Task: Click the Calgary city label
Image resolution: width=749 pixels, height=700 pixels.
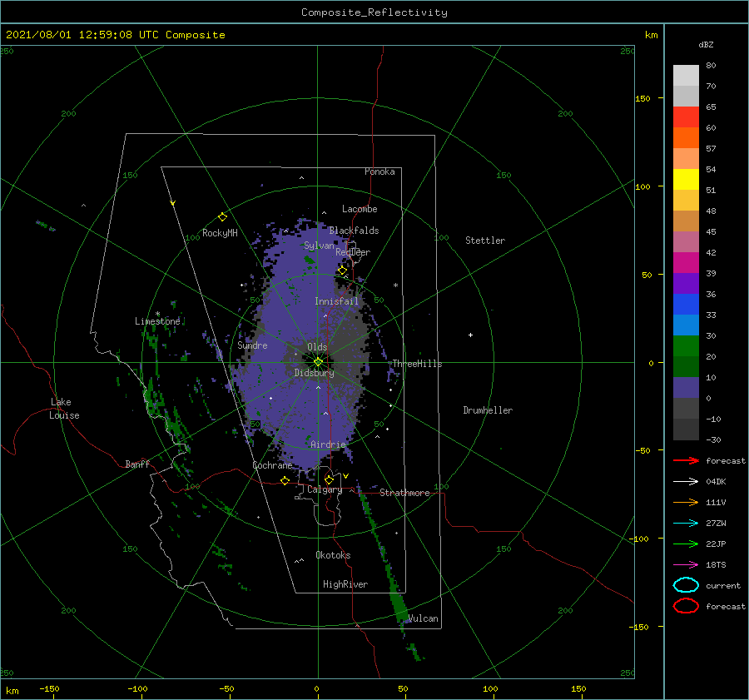Action: 325,489
